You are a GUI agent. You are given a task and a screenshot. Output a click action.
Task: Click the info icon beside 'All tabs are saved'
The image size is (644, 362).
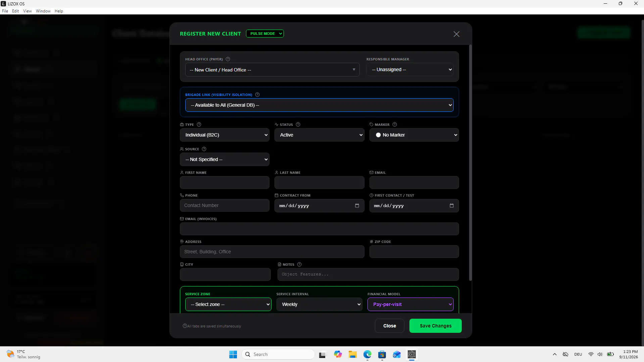(x=185, y=326)
